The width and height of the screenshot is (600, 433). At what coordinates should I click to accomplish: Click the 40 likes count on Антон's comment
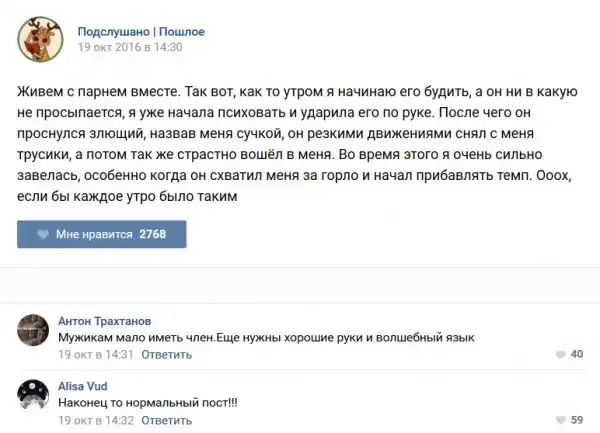(576, 354)
